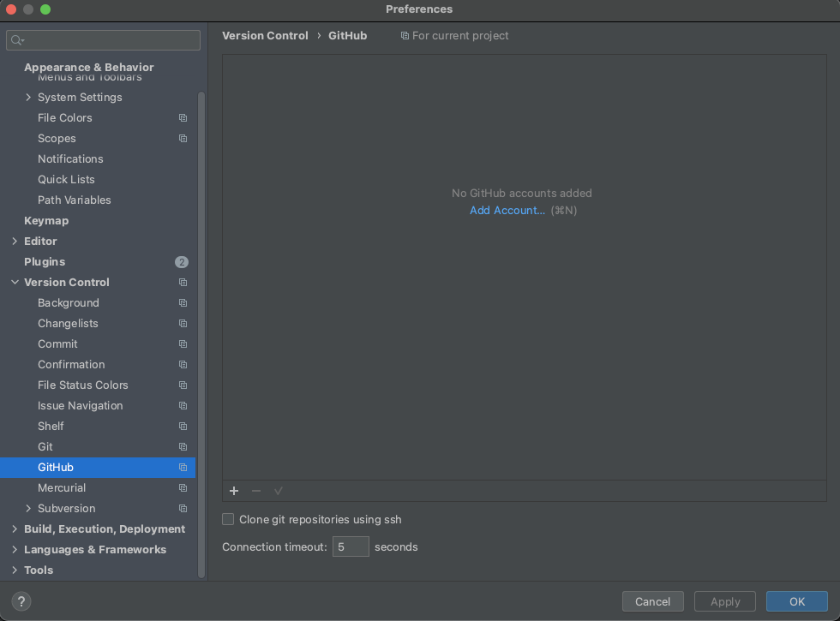Click project icon beside Shelf row

[x=183, y=427]
